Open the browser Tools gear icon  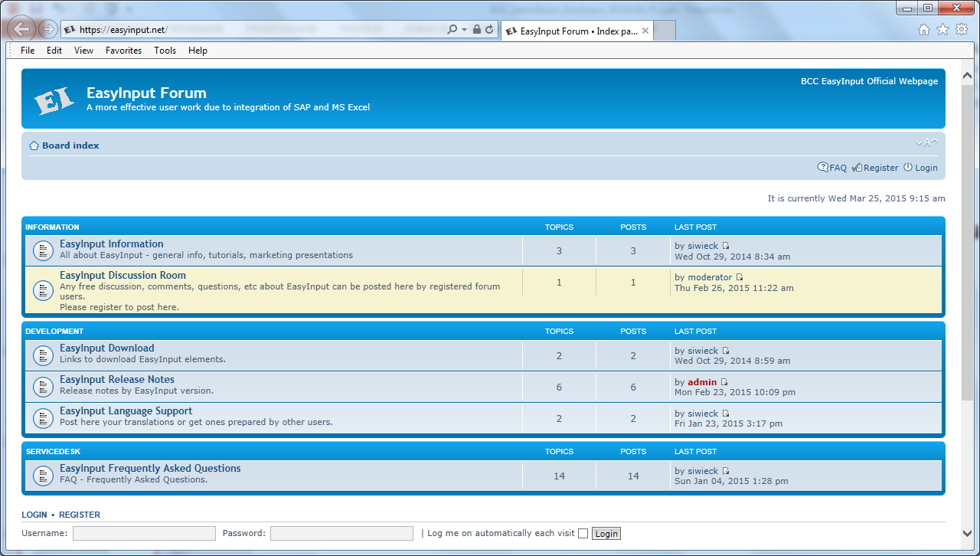point(962,29)
